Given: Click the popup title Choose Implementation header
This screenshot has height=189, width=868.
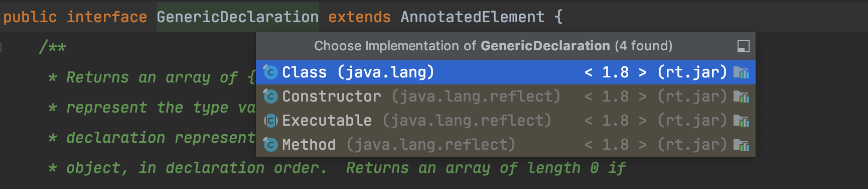Looking at the screenshot, I should [x=493, y=46].
